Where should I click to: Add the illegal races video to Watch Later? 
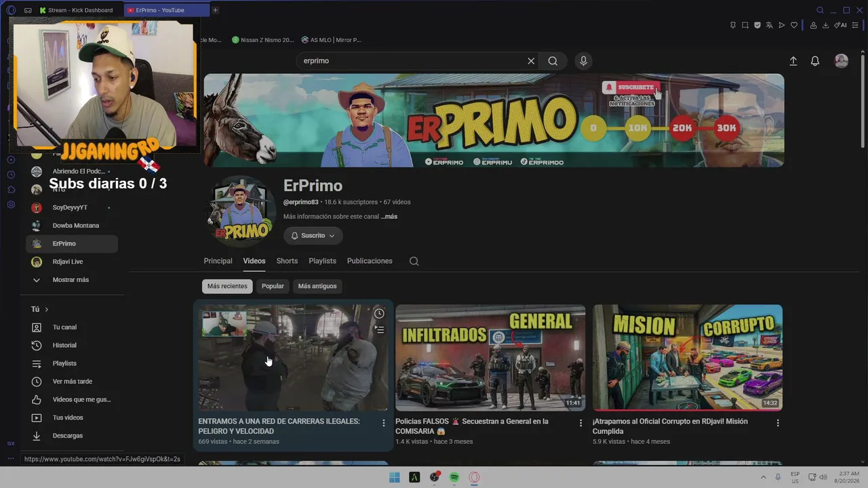pyautogui.click(x=379, y=313)
